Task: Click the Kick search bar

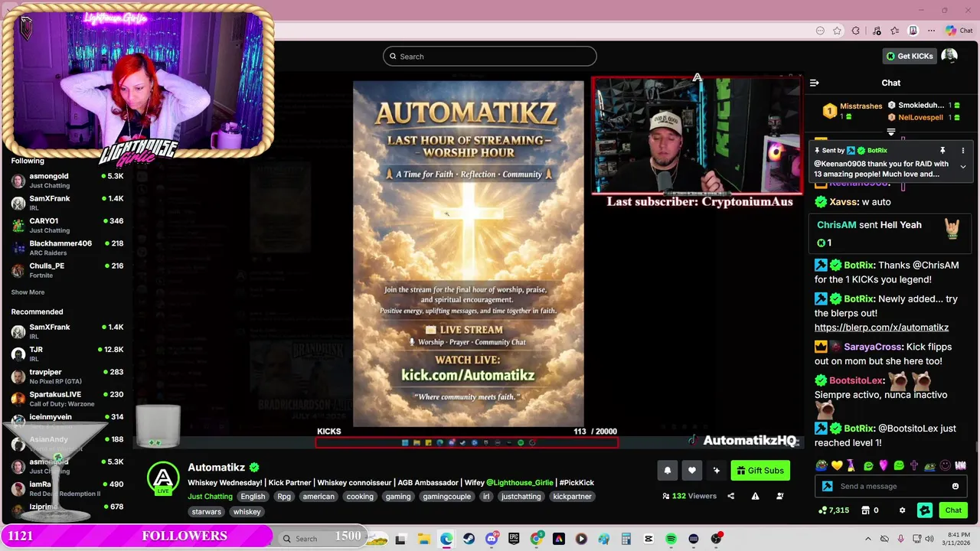Action: click(490, 56)
